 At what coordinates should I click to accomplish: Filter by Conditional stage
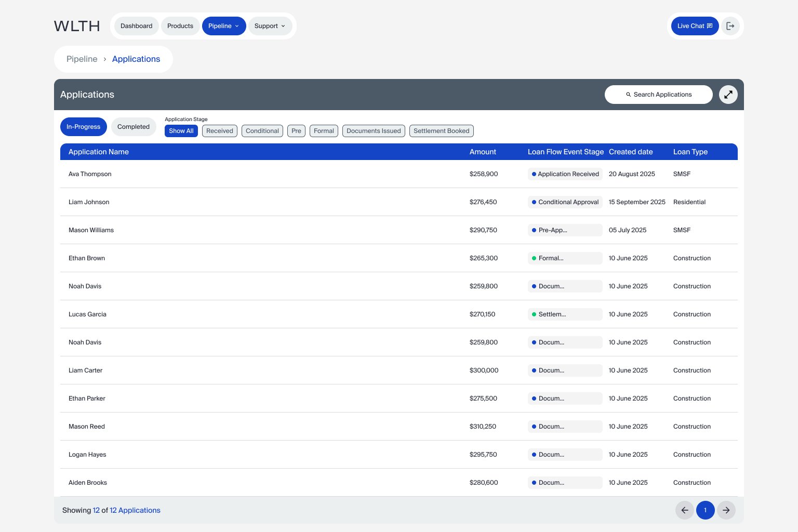(262, 131)
